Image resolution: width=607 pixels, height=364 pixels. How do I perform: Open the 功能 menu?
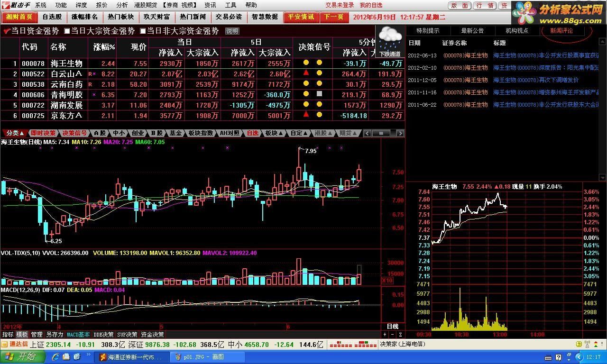[61, 5]
